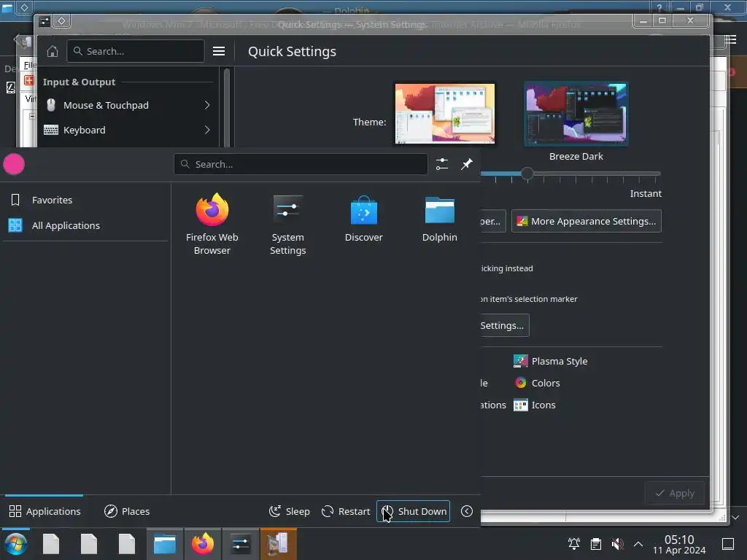Viewport: 747px width, 560px height.
Task: Open notifications bell in system tray
Action: click(574, 544)
